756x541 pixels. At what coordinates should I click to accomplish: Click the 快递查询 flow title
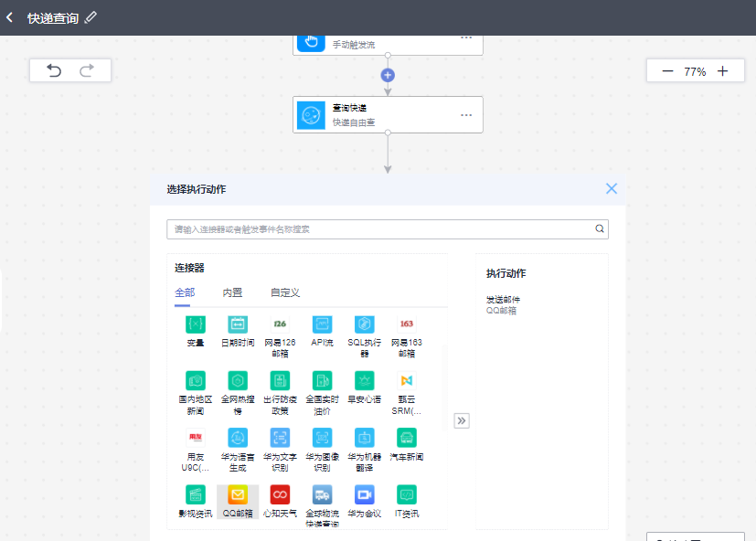52,18
